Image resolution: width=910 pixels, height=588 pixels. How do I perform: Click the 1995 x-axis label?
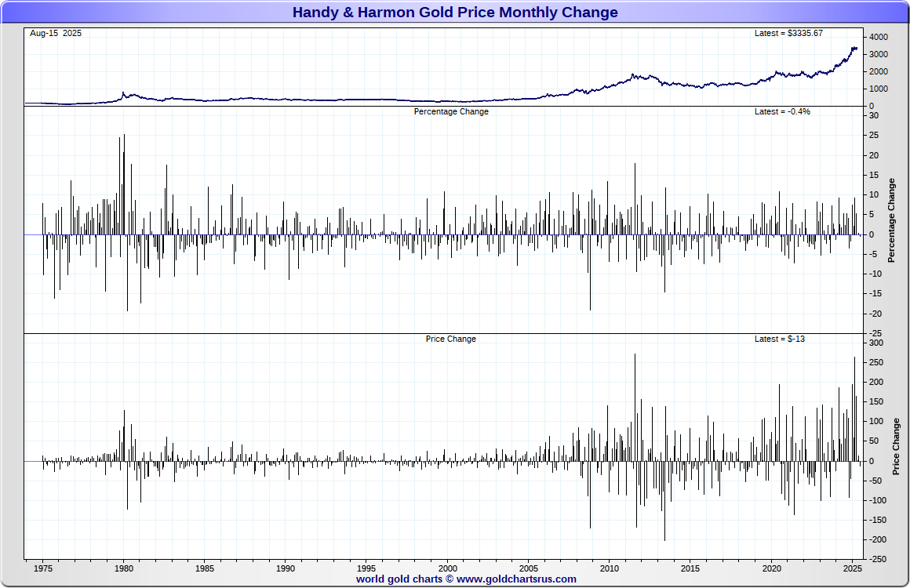tap(366, 568)
